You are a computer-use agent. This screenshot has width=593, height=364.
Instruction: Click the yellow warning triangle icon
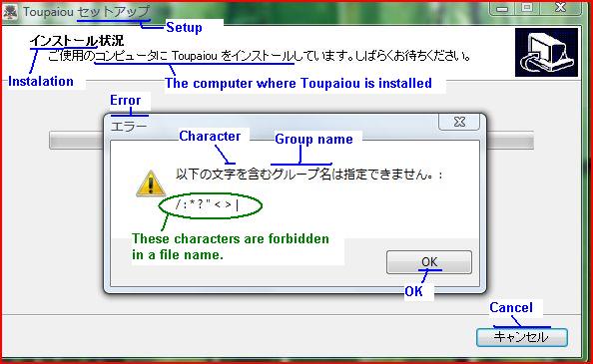151,183
